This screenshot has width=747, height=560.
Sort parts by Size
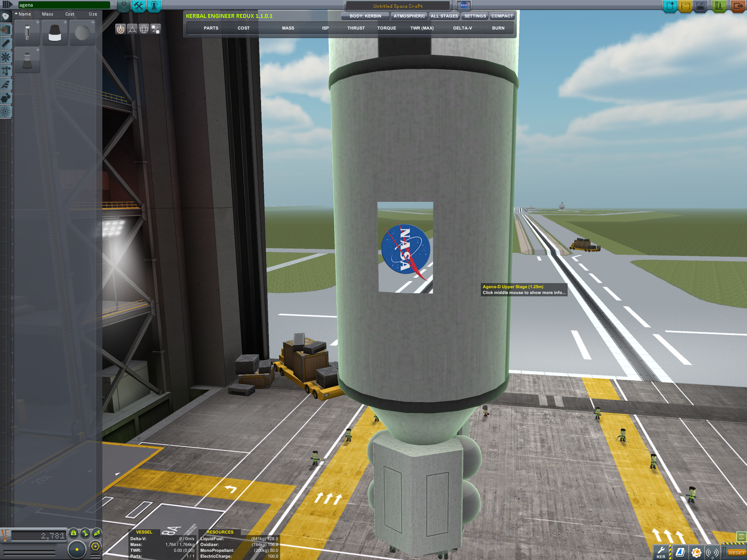(x=93, y=14)
